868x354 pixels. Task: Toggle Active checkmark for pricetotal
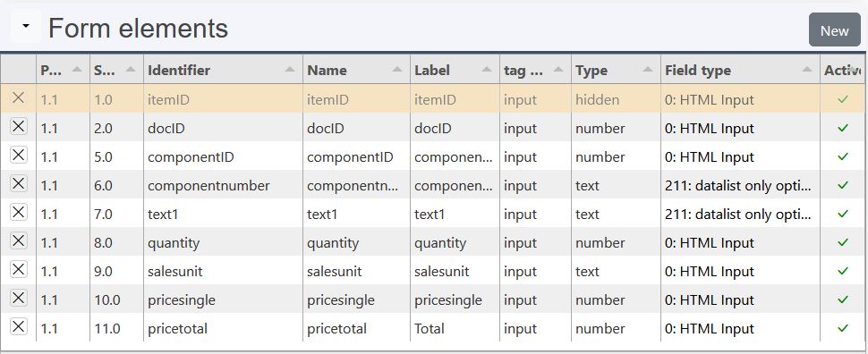843,329
